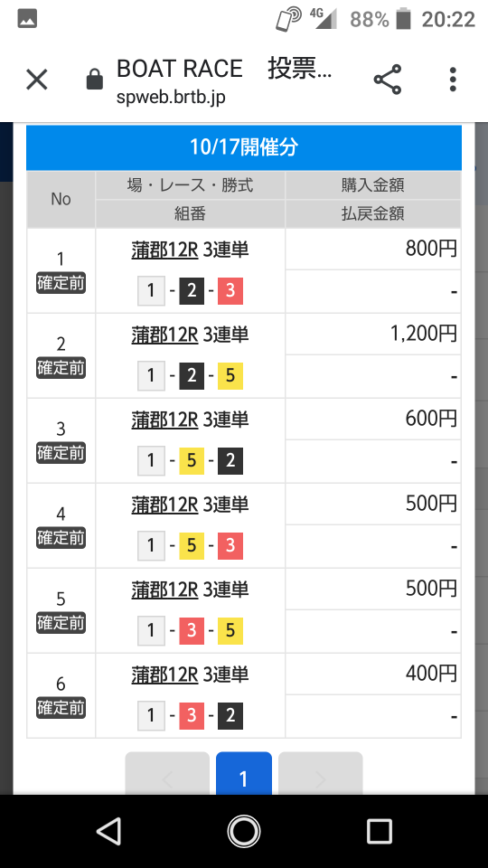Tap the 10/17開催分 blue header bar
488x868 pixels.
coord(244,147)
